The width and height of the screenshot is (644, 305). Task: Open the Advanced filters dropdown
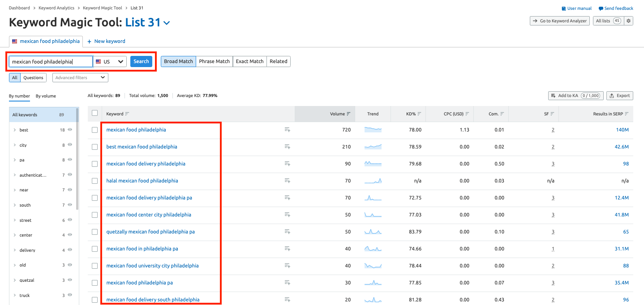click(x=80, y=77)
